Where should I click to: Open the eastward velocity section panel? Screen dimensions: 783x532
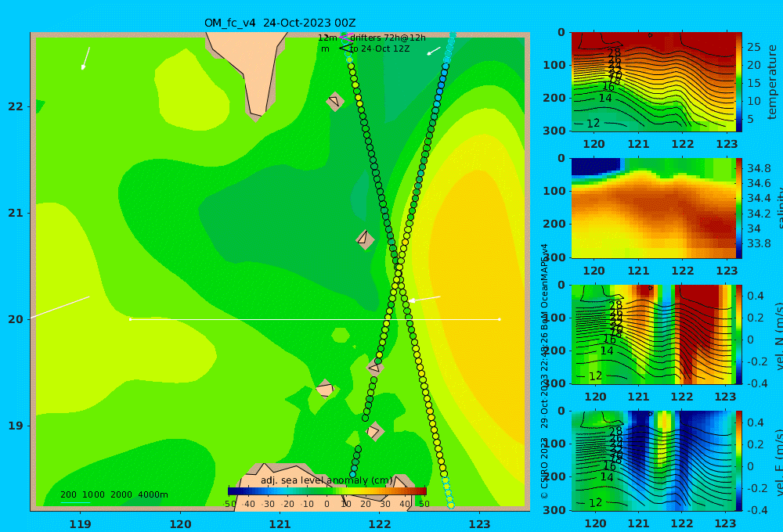[653, 461]
